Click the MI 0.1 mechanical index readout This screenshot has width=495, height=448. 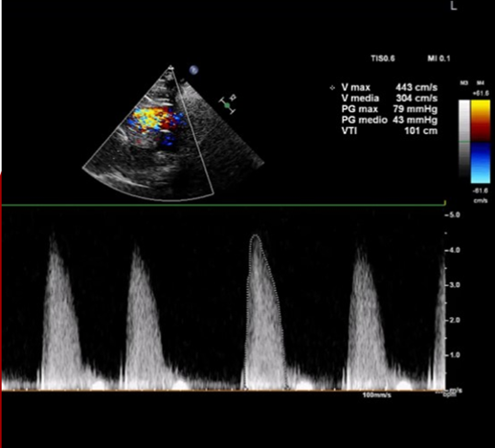click(439, 58)
